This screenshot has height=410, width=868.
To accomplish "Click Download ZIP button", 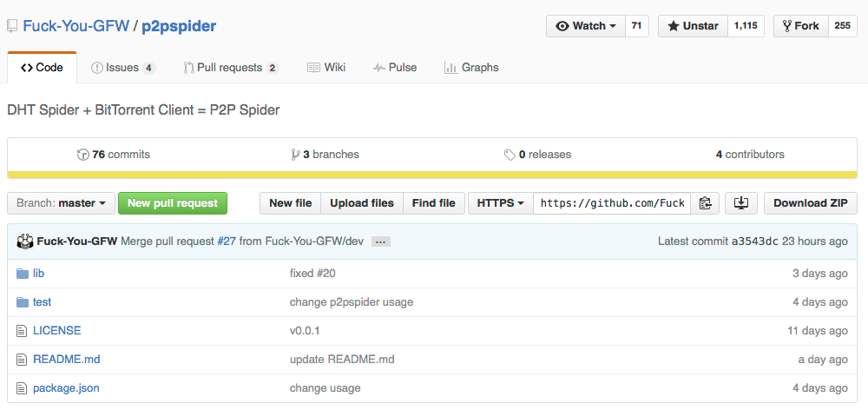I will pyautogui.click(x=811, y=203).
